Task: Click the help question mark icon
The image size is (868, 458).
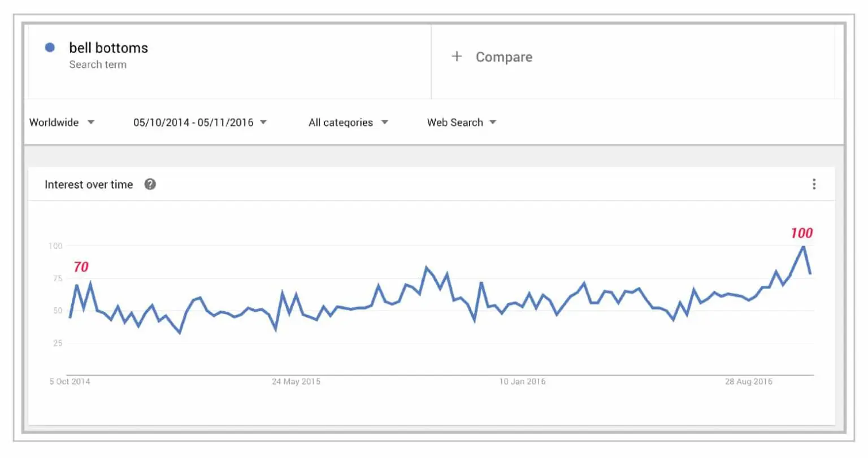Action: tap(150, 184)
